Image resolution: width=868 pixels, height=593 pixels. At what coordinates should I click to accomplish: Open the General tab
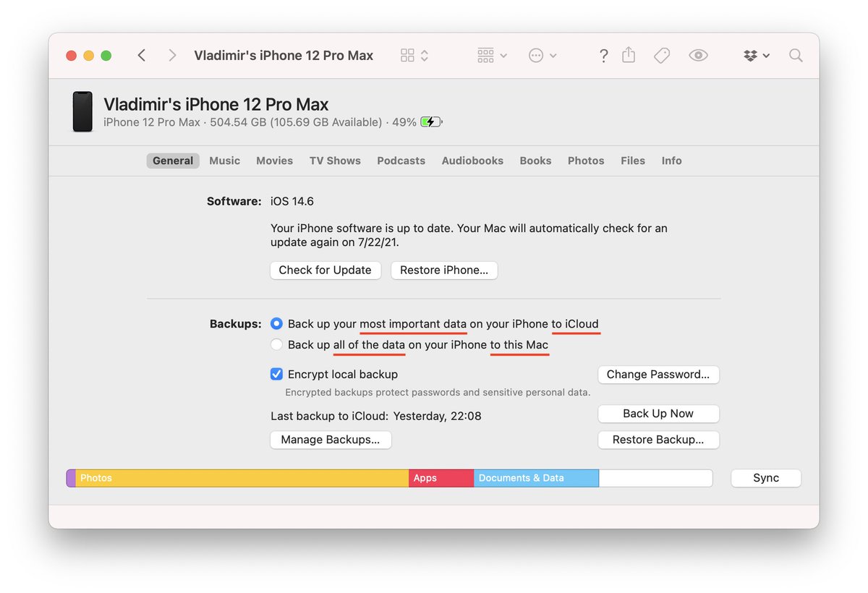pyautogui.click(x=173, y=161)
